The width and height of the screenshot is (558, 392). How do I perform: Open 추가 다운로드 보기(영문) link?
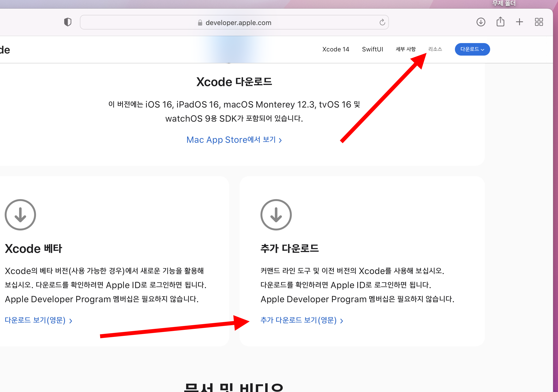pos(301,320)
